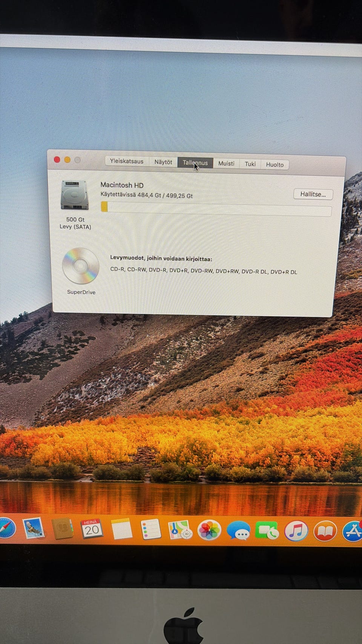Open the Notes app in dock
Image resolution: width=362 pixels, height=644 pixels.
[x=121, y=529]
